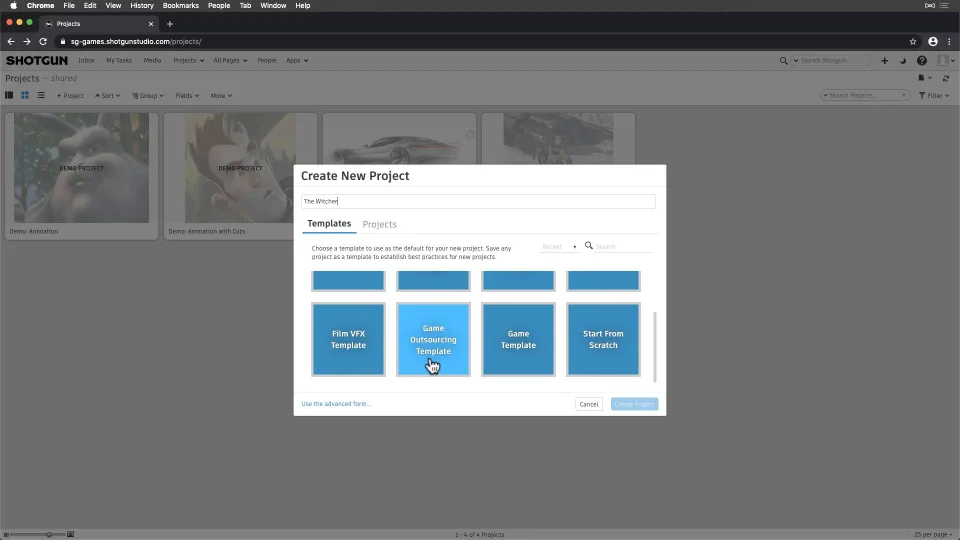
Task: Open the Media page
Action: click(x=152, y=61)
